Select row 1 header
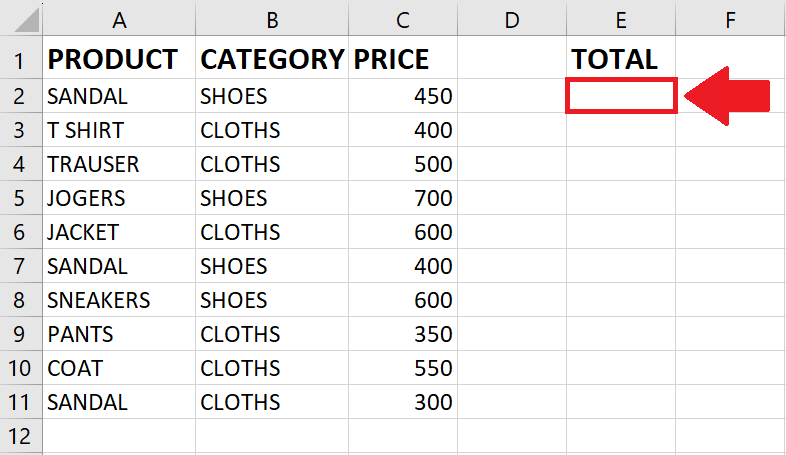 [21, 58]
